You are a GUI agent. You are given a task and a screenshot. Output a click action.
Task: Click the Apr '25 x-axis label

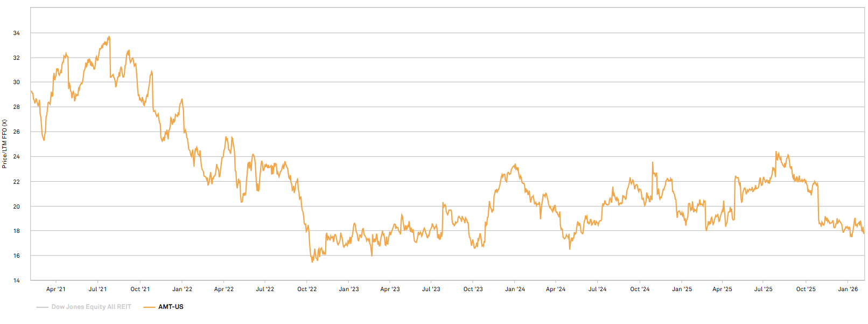coord(722,289)
